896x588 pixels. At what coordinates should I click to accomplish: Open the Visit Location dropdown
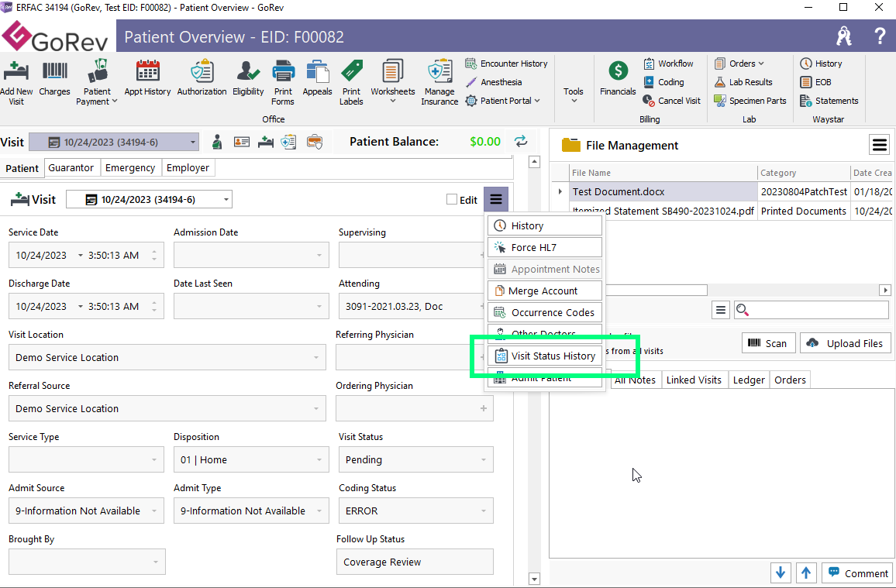point(315,357)
